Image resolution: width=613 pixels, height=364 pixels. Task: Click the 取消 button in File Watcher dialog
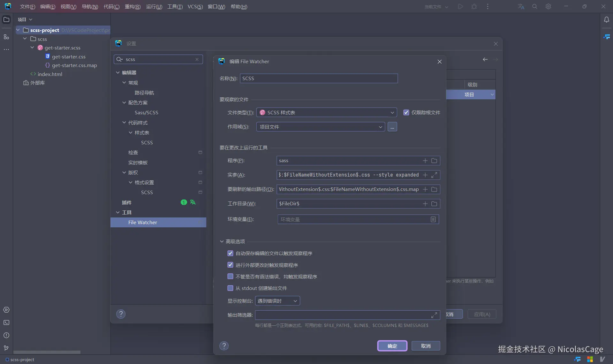pyautogui.click(x=426, y=346)
